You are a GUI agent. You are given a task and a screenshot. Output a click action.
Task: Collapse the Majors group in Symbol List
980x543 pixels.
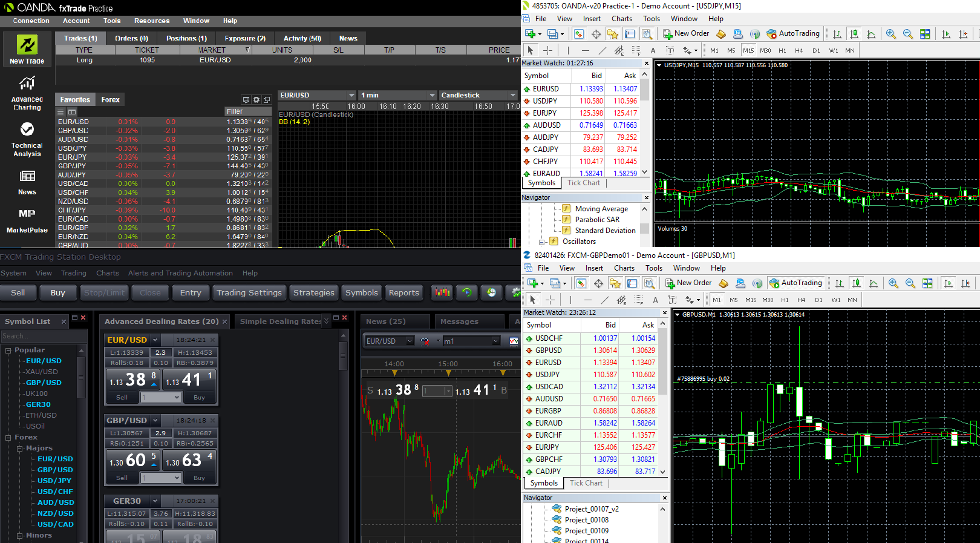(x=20, y=449)
